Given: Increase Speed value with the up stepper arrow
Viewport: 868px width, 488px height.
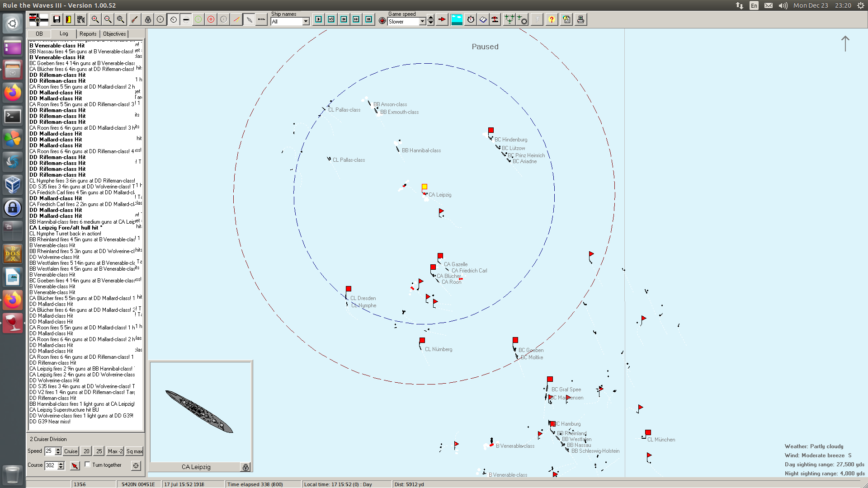Looking at the screenshot, I should (58, 449).
